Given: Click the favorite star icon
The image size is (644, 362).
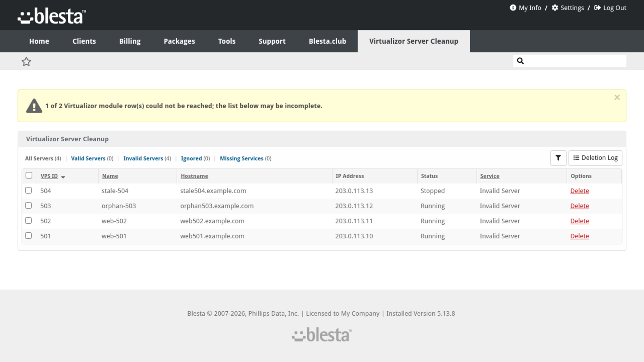Looking at the screenshot, I should [26, 61].
